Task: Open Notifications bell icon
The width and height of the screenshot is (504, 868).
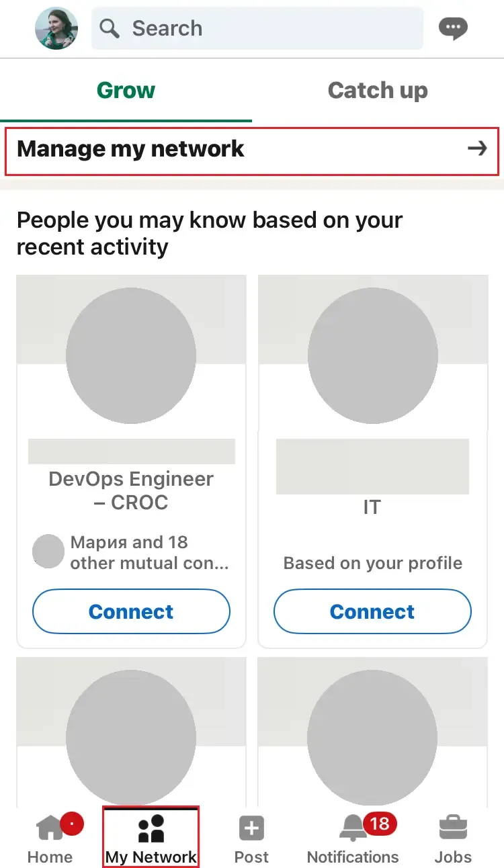Action: (x=353, y=829)
